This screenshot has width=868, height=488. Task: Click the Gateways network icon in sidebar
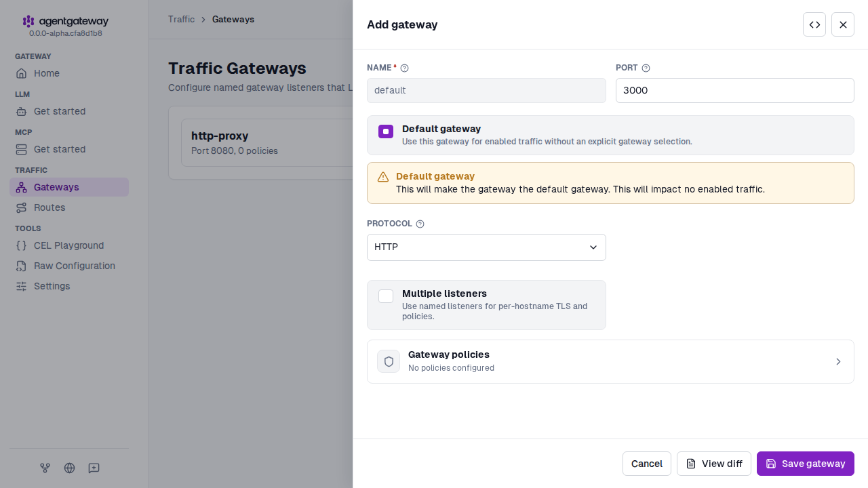point(22,187)
